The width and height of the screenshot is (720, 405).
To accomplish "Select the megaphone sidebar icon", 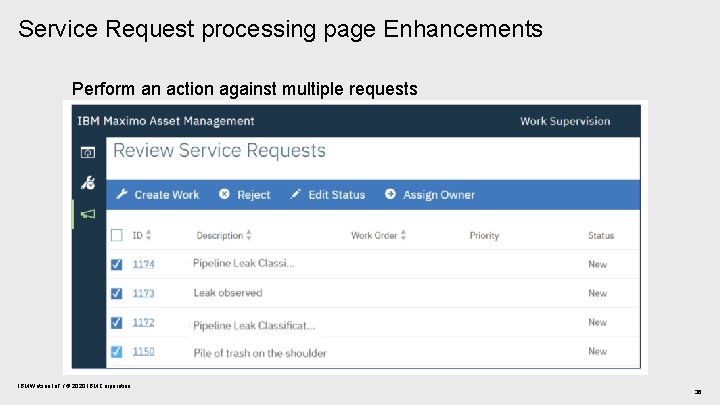I will [88, 213].
